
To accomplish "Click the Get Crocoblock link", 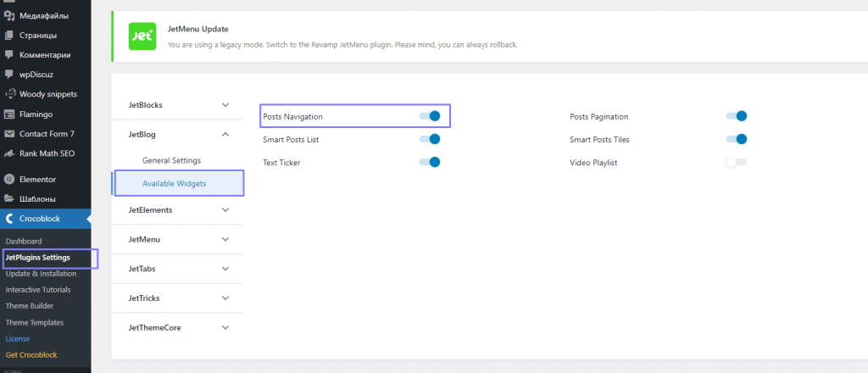I will pos(31,354).
